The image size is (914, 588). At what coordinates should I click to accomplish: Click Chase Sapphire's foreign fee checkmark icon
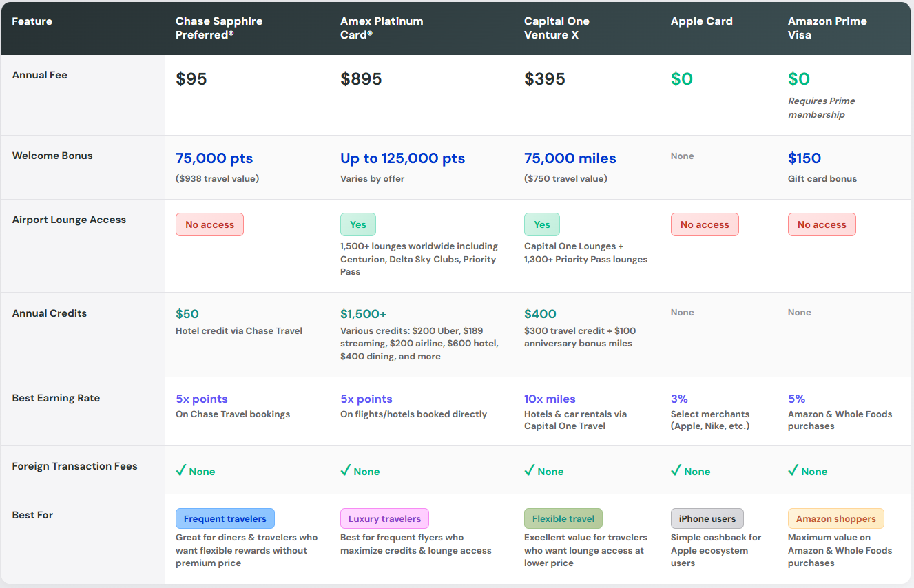[x=180, y=470]
